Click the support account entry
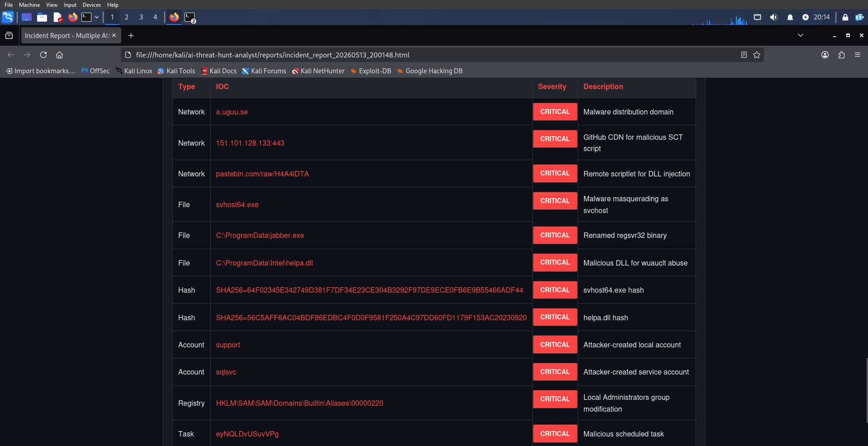 228,345
